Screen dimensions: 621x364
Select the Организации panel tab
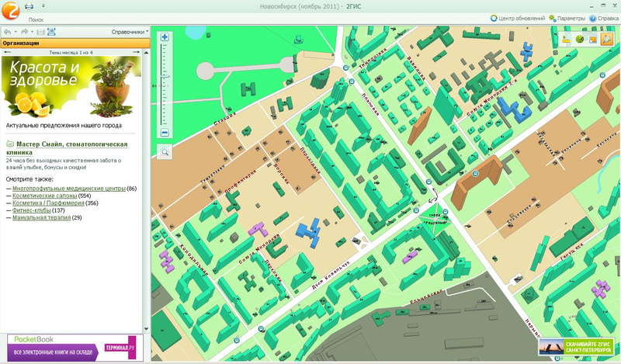point(22,43)
